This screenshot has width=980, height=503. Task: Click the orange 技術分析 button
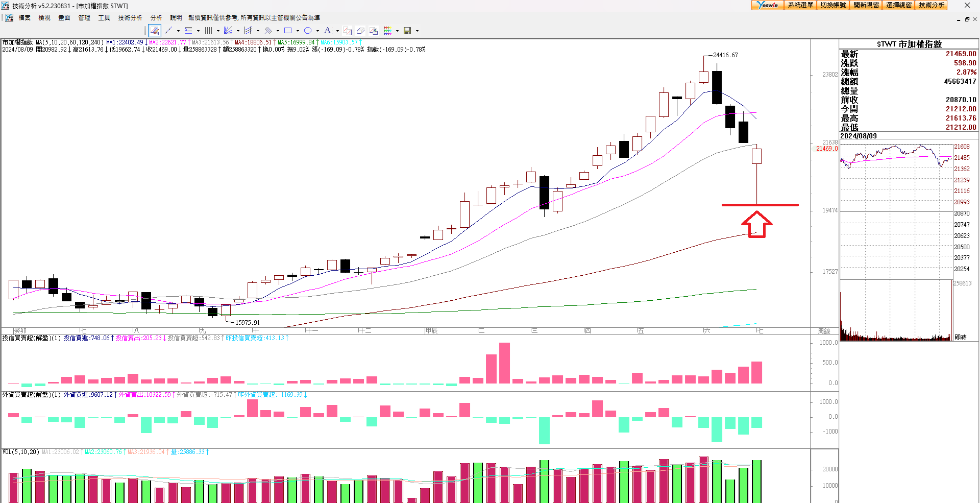point(932,5)
